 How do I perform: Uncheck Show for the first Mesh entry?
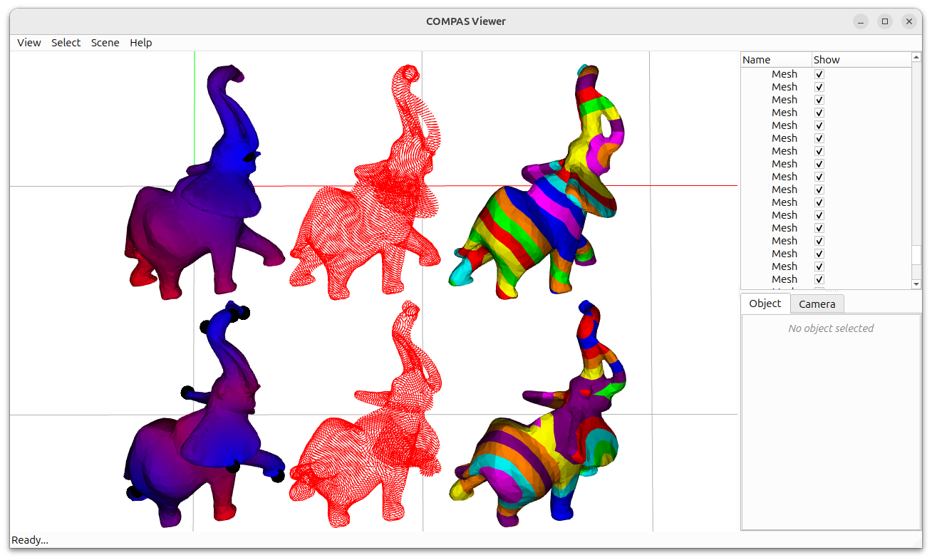(x=819, y=73)
